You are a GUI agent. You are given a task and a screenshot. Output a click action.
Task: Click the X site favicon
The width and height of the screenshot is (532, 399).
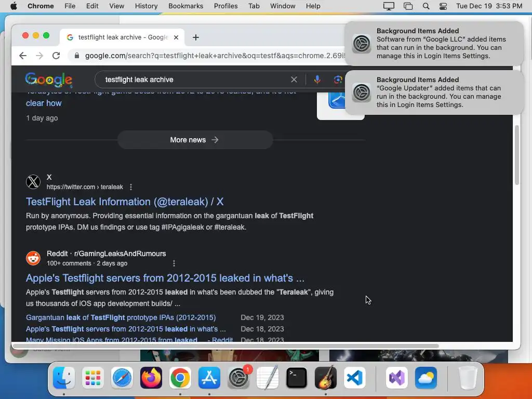pyautogui.click(x=33, y=182)
